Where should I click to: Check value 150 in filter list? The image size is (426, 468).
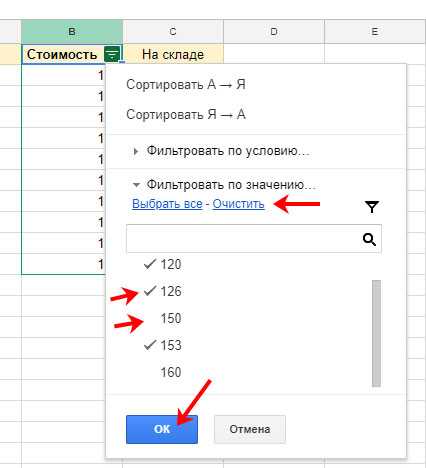(x=163, y=318)
